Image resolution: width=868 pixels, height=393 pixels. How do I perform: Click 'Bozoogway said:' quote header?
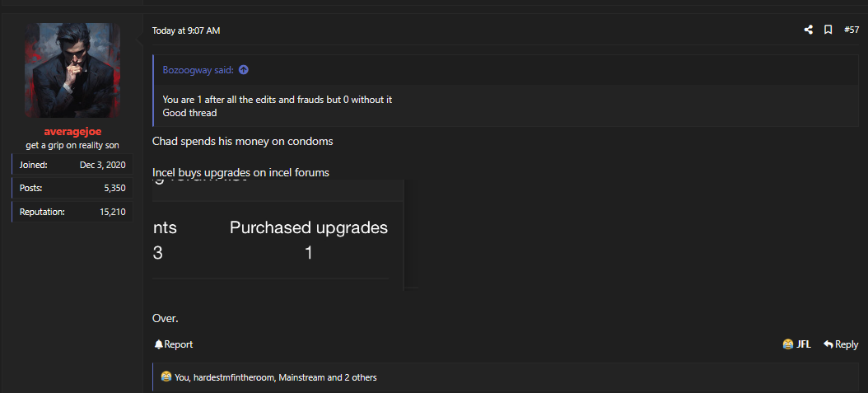(198, 70)
